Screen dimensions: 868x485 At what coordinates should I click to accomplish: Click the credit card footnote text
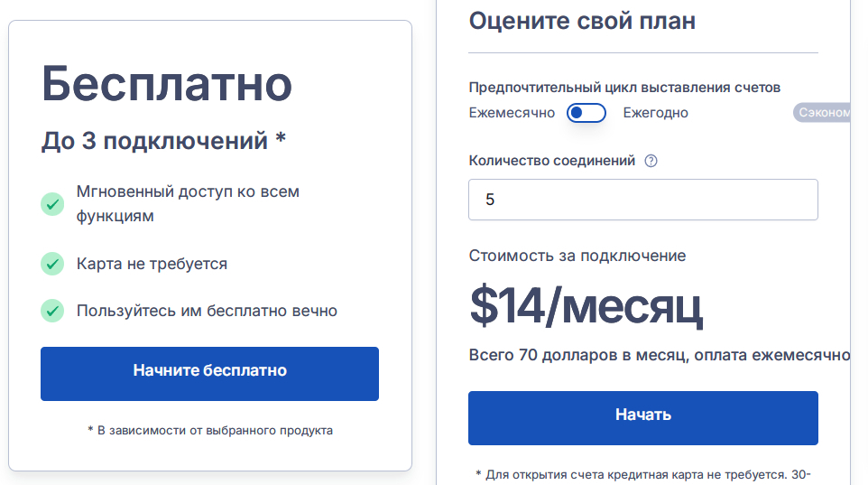(x=643, y=475)
